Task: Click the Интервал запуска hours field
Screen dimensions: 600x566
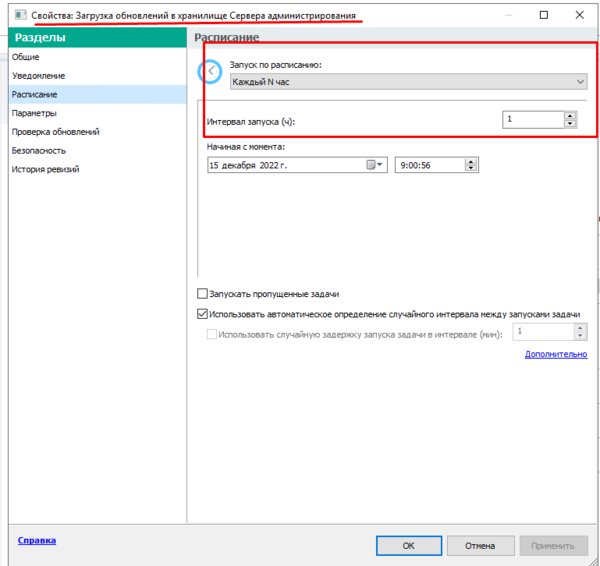Action: (533, 119)
